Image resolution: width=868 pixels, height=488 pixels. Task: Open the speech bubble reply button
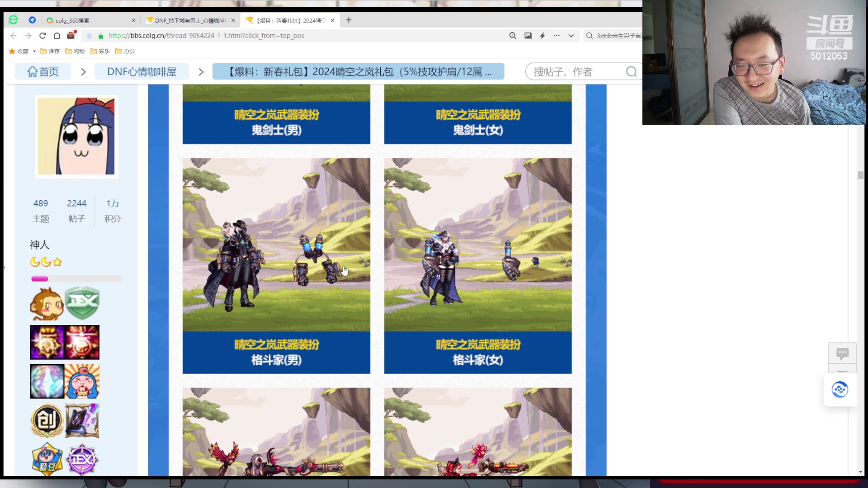point(842,353)
